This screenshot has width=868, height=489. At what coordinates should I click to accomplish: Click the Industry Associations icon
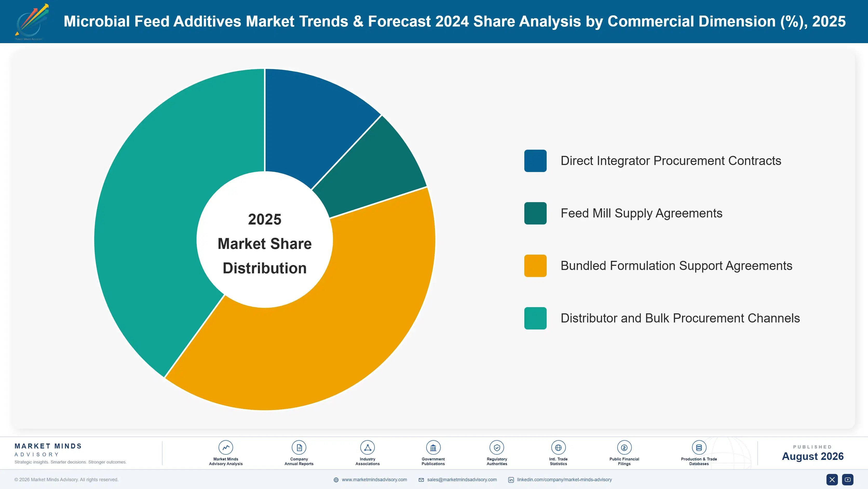[367, 447]
